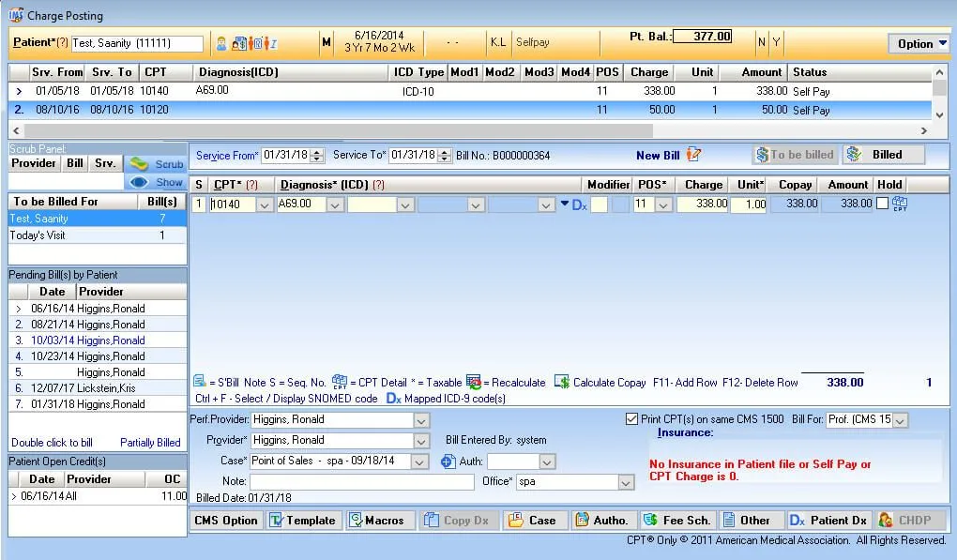Click the New Bill edit icon
The image size is (957, 560).
692,155
